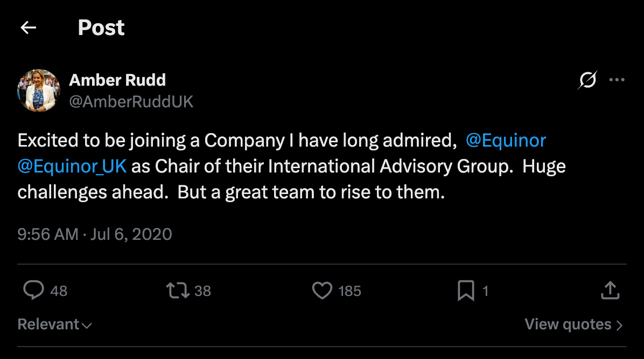Bookmark this post

465,291
